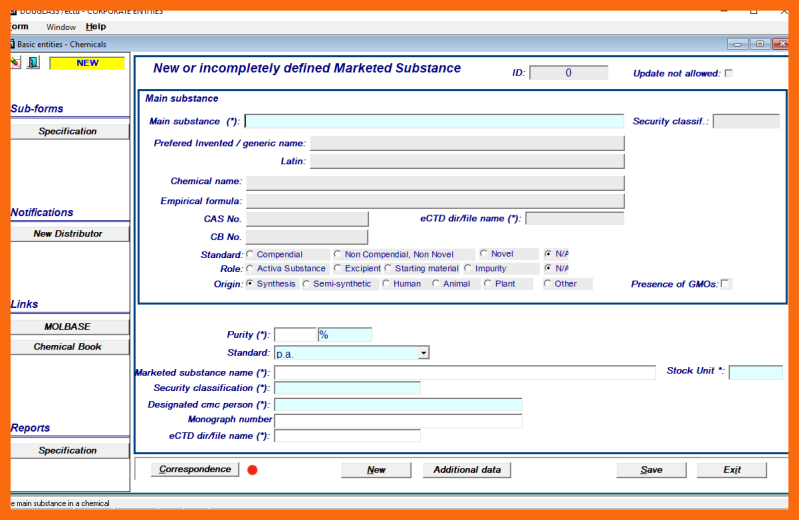This screenshot has width=799, height=520.
Task: Select N/A in the Role row
Action: point(548,268)
